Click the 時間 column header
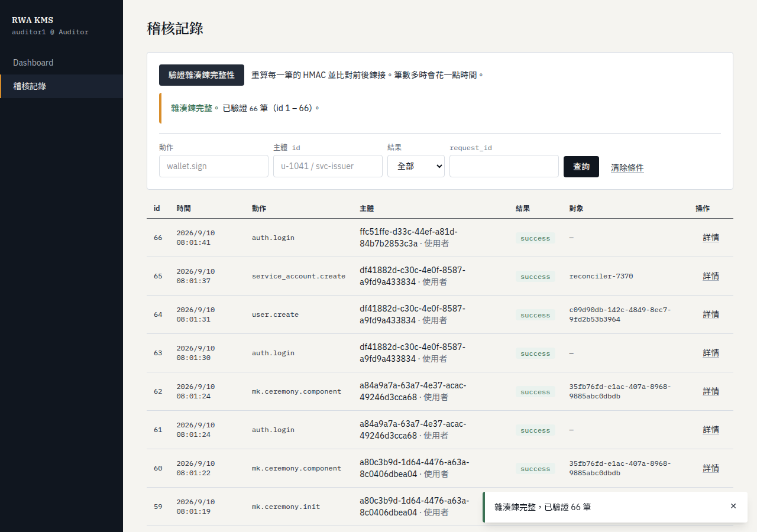Image resolution: width=757 pixels, height=532 pixels. (183, 209)
